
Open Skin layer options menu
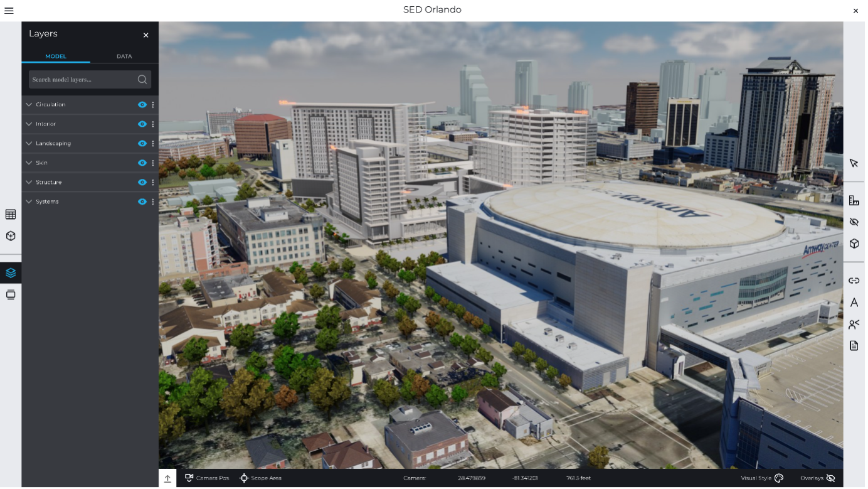[153, 163]
